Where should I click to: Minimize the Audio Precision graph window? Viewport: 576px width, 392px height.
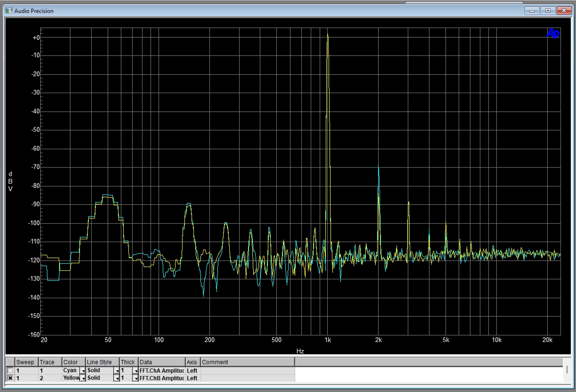click(x=532, y=11)
